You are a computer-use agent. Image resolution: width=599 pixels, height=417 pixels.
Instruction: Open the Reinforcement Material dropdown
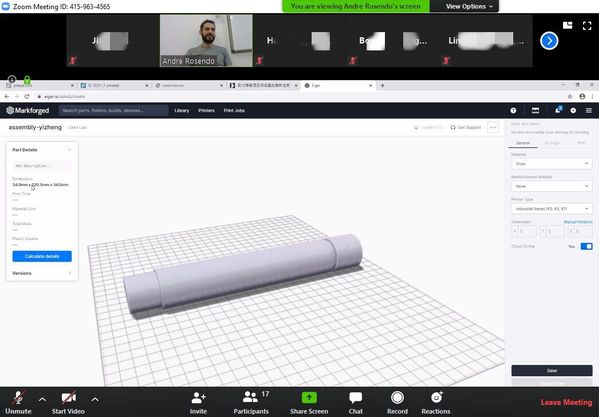point(552,186)
